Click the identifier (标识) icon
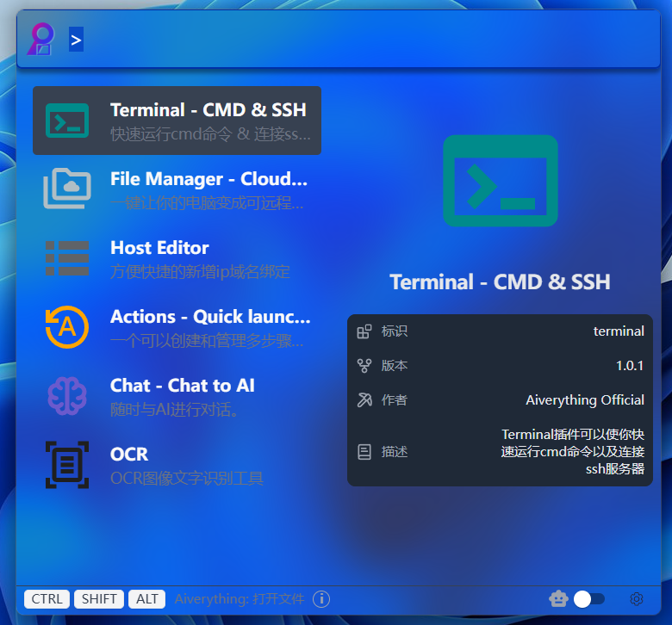 click(x=364, y=331)
